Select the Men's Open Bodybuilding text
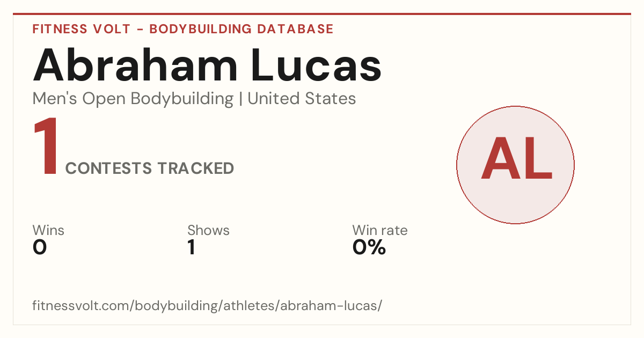 (133, 99)
